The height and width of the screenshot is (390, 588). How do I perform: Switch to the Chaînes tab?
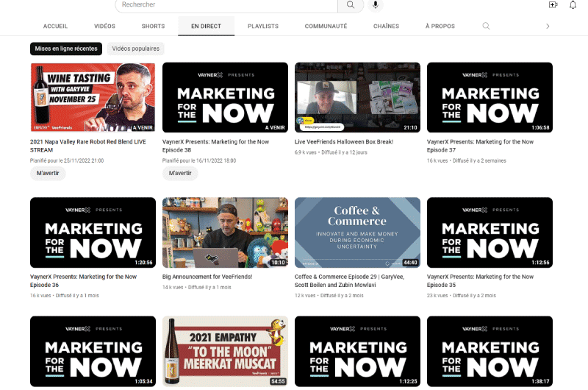(387, 26)
